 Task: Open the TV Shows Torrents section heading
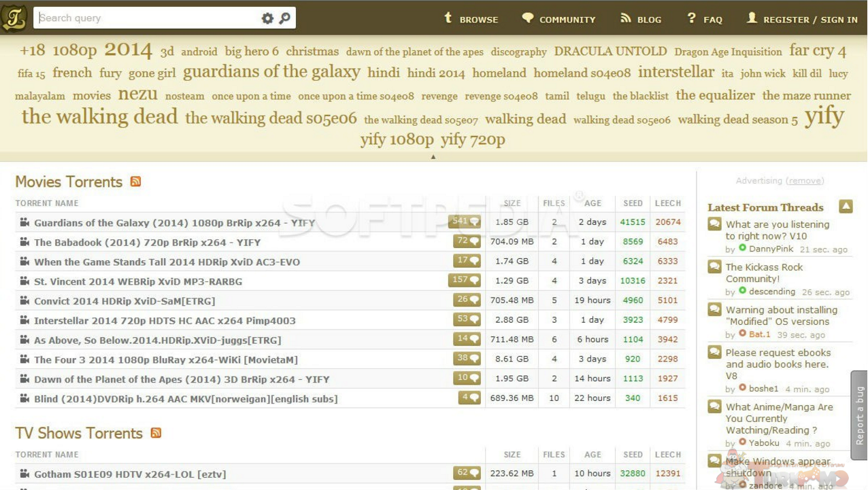click(79, 433)
